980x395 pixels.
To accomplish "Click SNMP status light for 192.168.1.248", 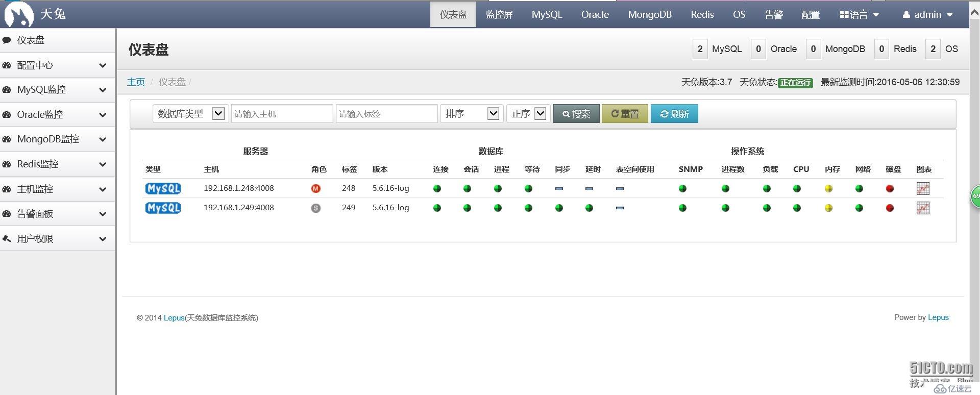I will pyautogui.click(x=682, y=188).
